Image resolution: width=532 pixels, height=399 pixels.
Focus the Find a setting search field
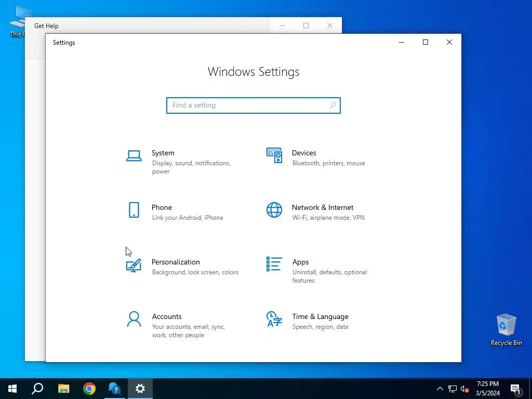[x=254, y=105]
